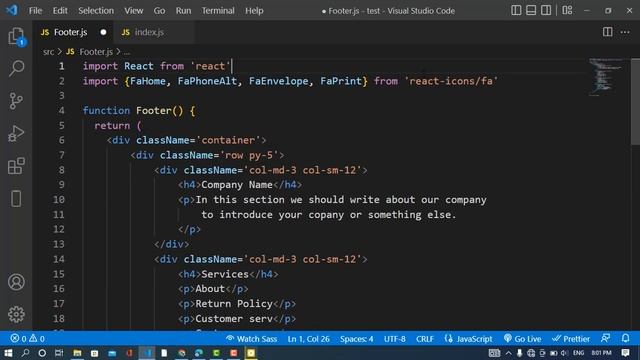
Task: Click Ln 1, Col 26 cursor position
Action: tap(309, 339)
